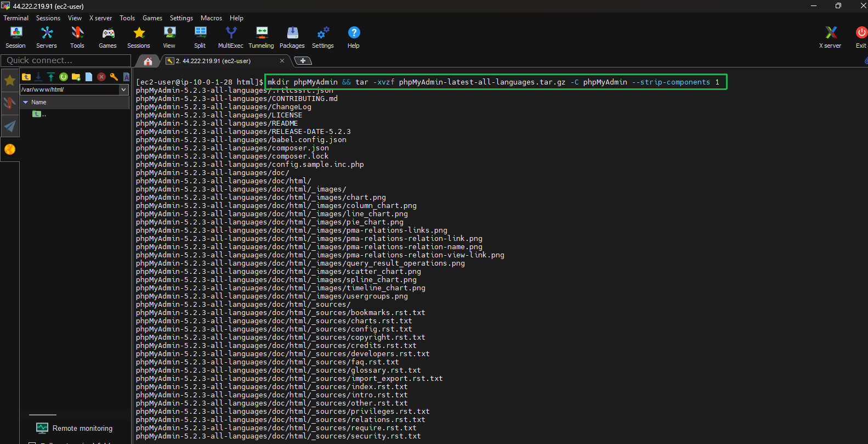Open the Packages toolbar icon
Viewport: 868px width, 444px height.
point(292,37)
